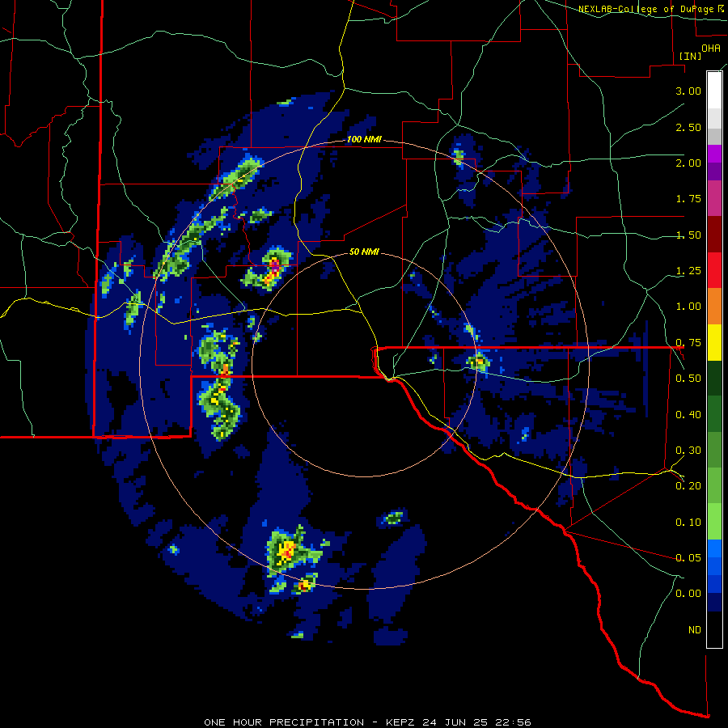Click the 1.75 legend value
The image size is (728, 728).
pyautogui.click(x=688, y=199)
